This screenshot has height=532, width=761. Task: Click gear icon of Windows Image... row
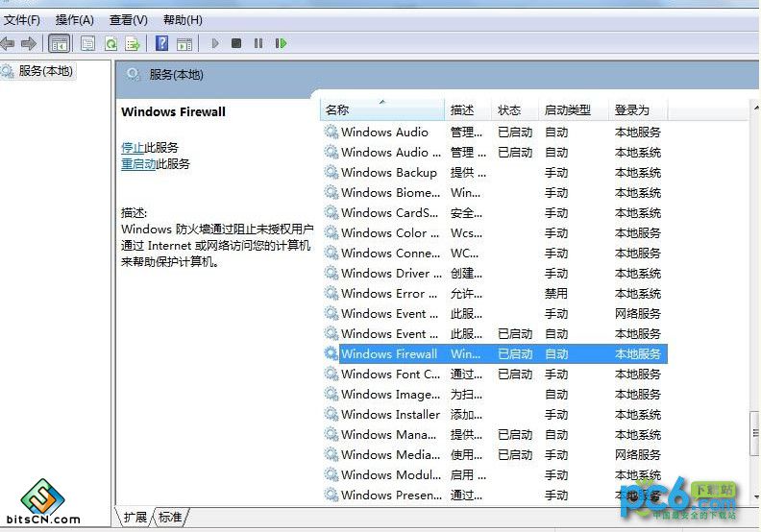pos(331,395)
